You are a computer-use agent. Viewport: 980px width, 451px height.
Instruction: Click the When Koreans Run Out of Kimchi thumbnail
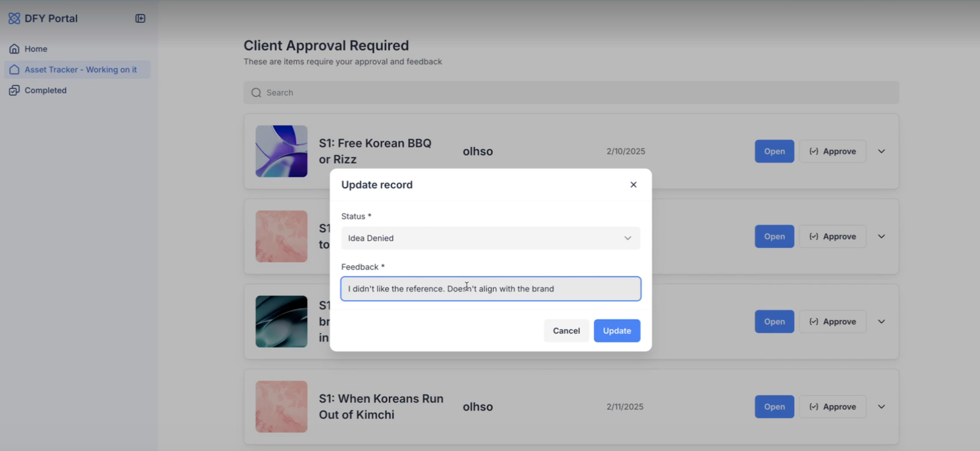tap(281, 407)
